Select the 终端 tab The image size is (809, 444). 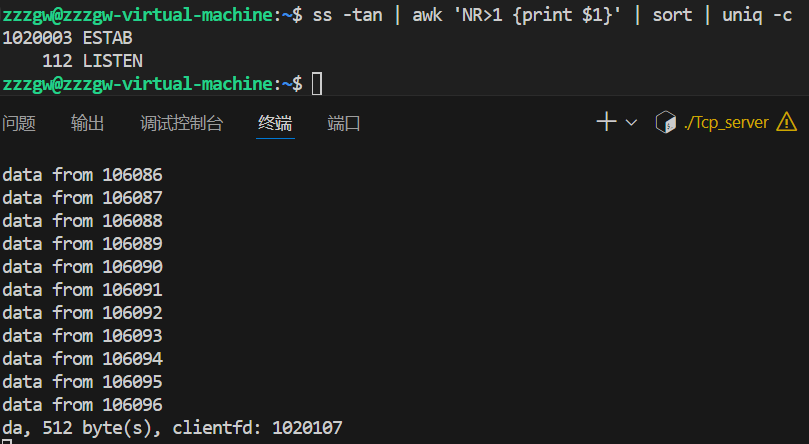[275, 123]
